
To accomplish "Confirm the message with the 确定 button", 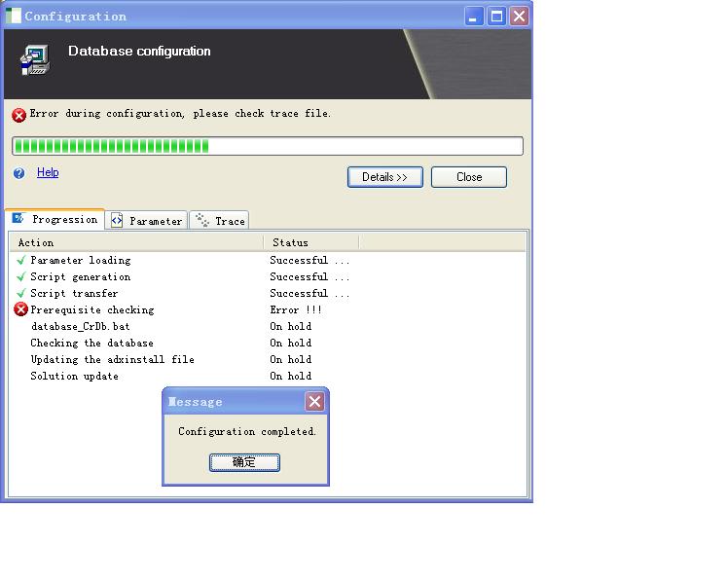I will 244,462.
